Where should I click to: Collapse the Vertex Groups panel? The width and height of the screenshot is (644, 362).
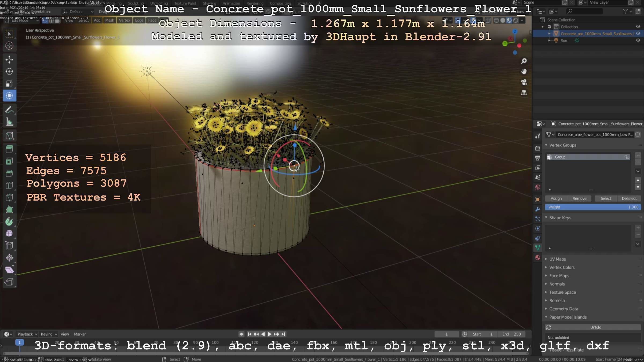point(546,145)
